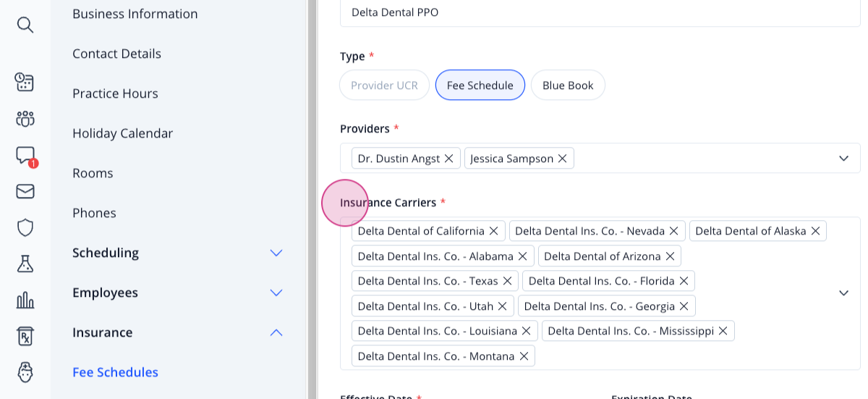Remove Jessica Sampson from providers
Viewport: 868px width, 399px height.
pos(562,159)
